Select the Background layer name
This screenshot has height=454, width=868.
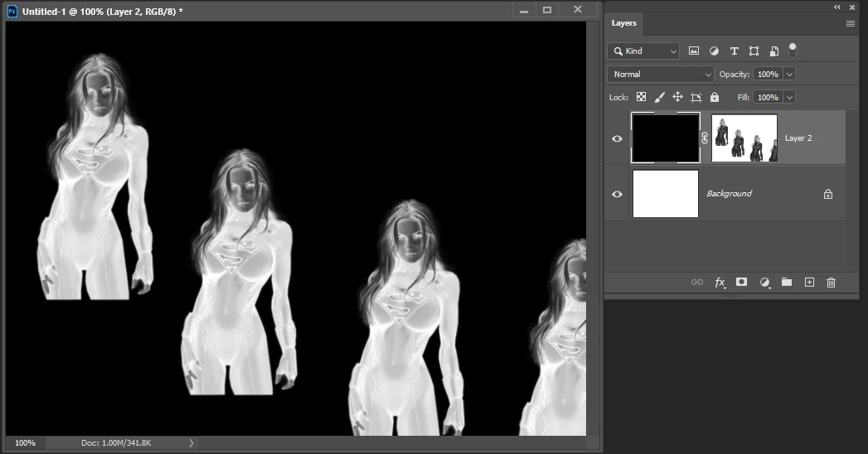[x=729, y=194]
